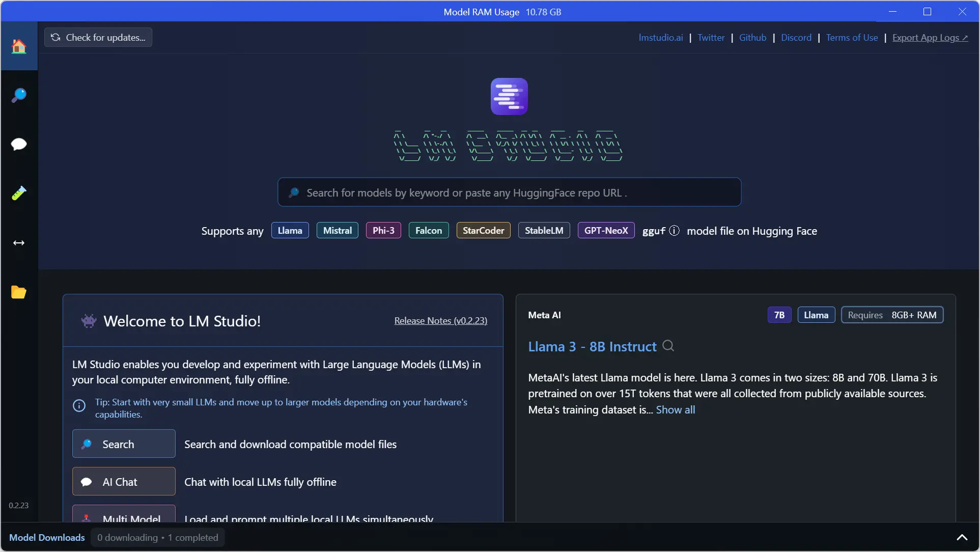The image size is (980, 552).
Task: Click version 0.2.23 text in sidebar
Action: tap(18, 505)
